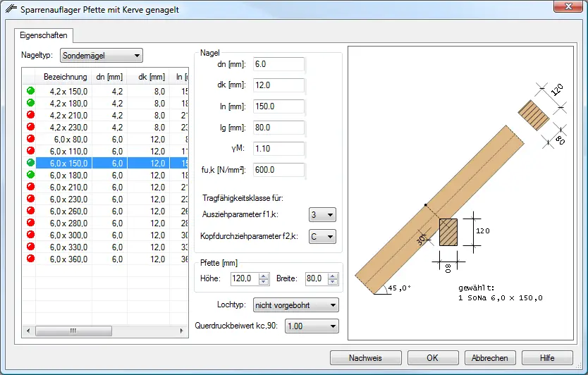Sort by the Bezeichnung column header
The width and height of the screenshot is (588, 375).
coord(63,77)
